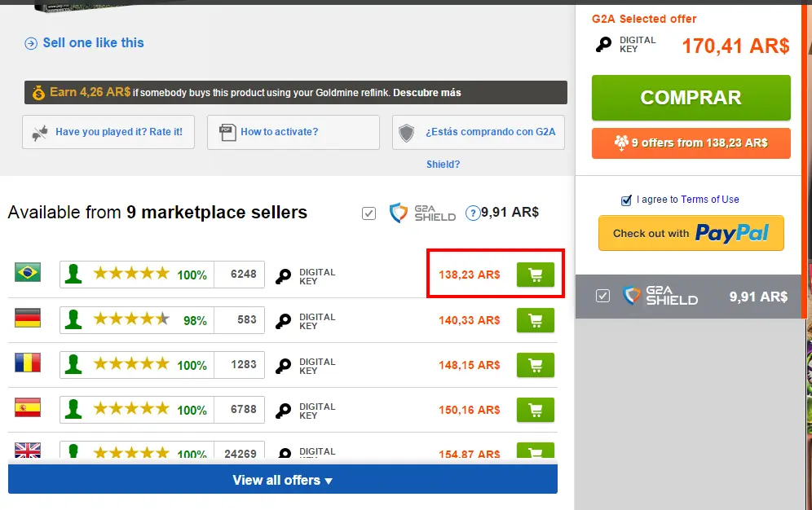Click the 24269 ratings count
The image size is (812, 510).
241,454
